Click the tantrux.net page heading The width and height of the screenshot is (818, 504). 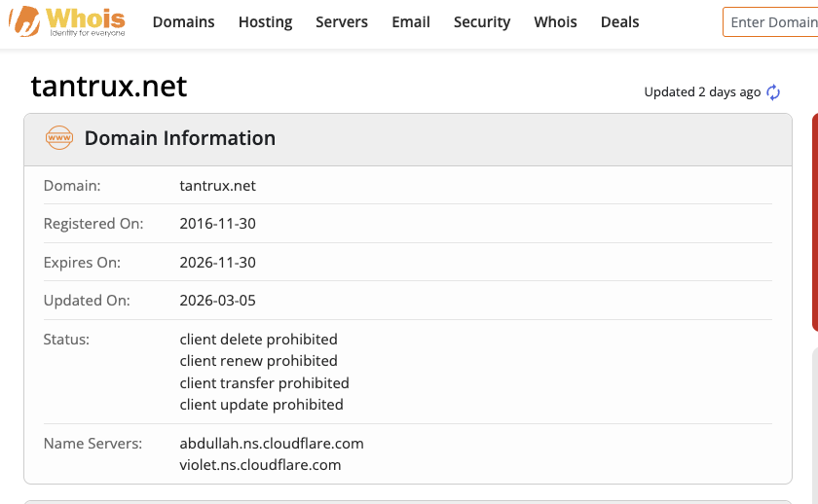pyautogui.click(x=109, y=87)
